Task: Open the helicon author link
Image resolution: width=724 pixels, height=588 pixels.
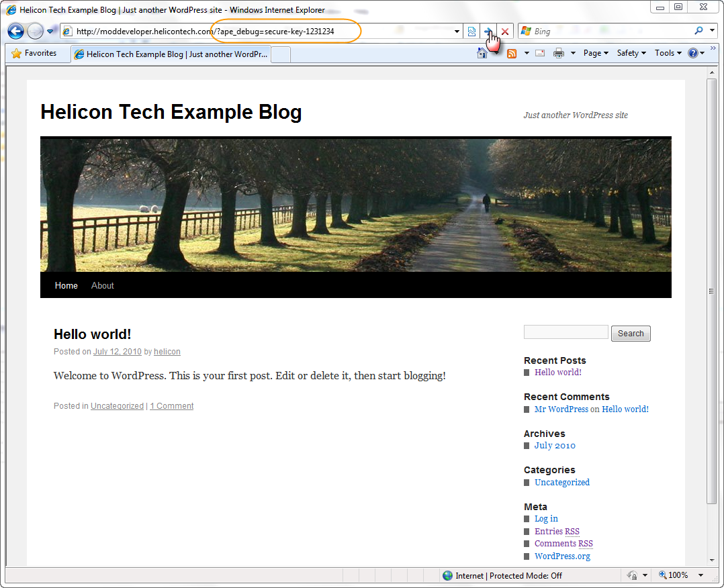Action: coord(167,352)
